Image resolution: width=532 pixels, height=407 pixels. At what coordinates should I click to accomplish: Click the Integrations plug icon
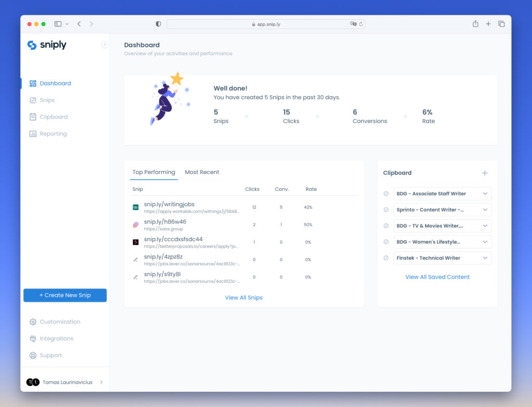[x=33, y=338]
